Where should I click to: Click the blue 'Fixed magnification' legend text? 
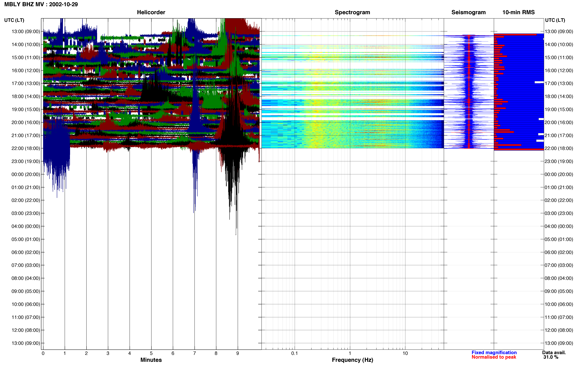(x=494, y=352)
